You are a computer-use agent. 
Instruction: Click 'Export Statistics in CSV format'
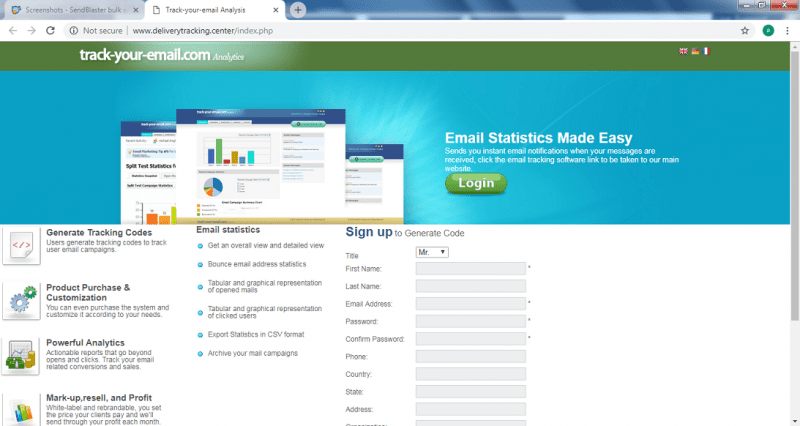point(256,335)
